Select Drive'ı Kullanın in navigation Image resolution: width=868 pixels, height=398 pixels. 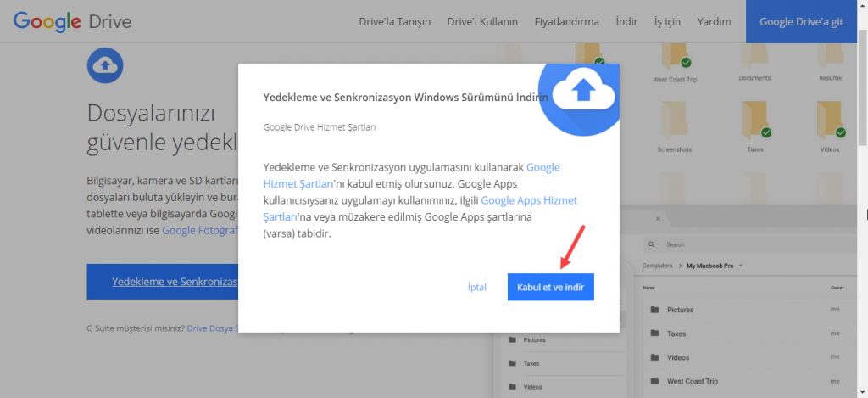[482, 21]
